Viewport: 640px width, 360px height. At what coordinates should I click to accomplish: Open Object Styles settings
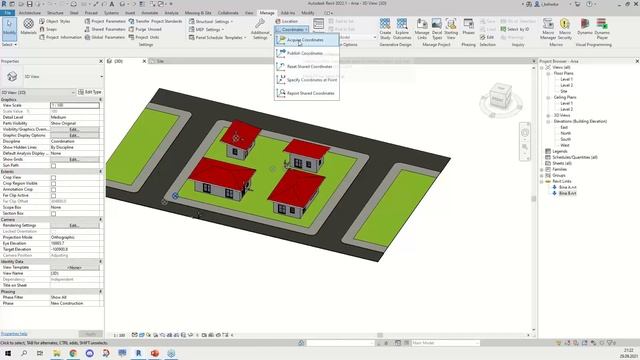(55, 21)
